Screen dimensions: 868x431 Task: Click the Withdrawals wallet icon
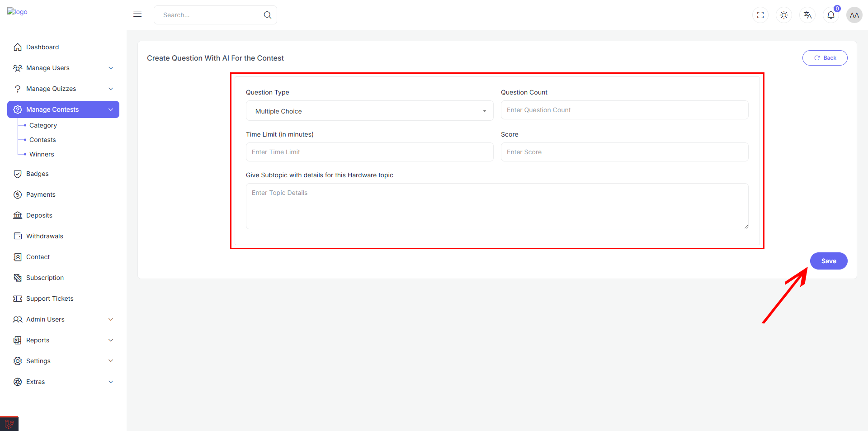tap(18, 236)
